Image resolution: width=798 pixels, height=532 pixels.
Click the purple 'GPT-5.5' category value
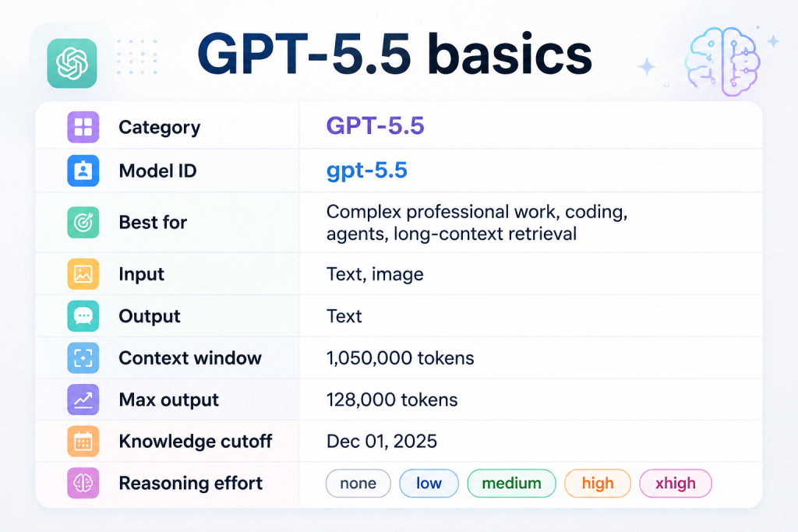375,126
